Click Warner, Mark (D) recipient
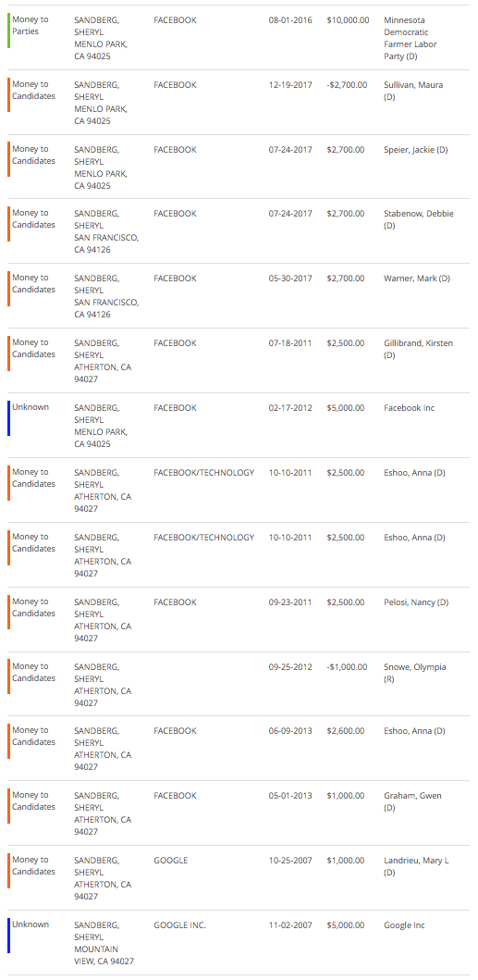The height and width of the screenshot is (980, 478). tap(416, 279)
